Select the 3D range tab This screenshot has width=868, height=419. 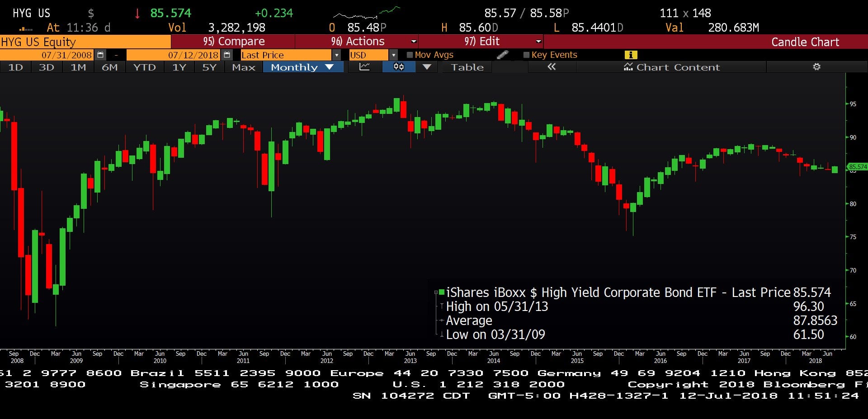point(47,67)
